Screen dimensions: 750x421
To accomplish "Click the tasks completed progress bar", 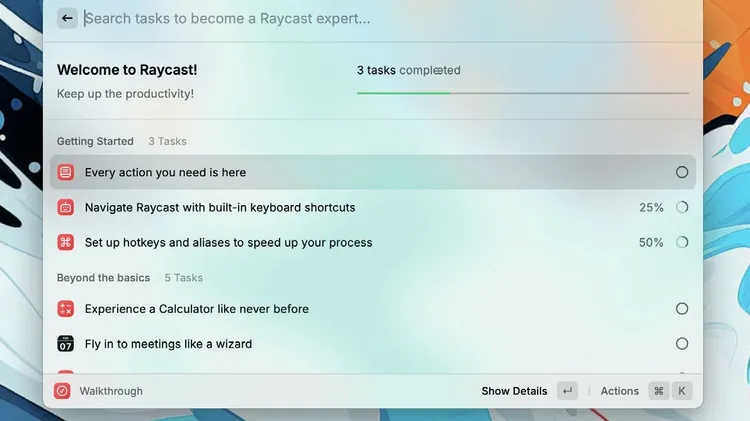I will point(523,93).
